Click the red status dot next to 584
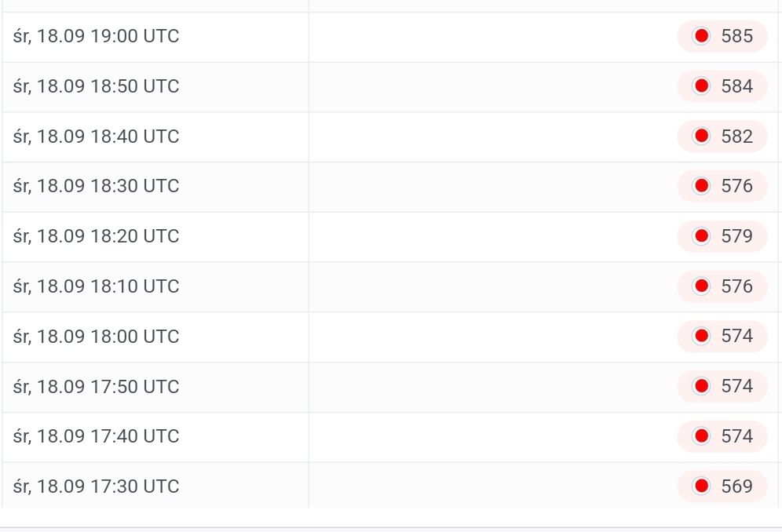The width and height of the screenshot is (782, 532). click(702, 86)
